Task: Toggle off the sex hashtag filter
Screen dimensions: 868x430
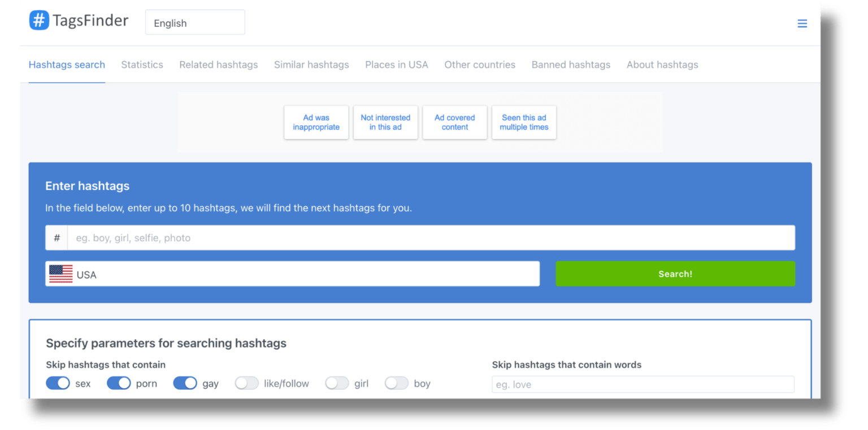Action: (x=58, y=383)
